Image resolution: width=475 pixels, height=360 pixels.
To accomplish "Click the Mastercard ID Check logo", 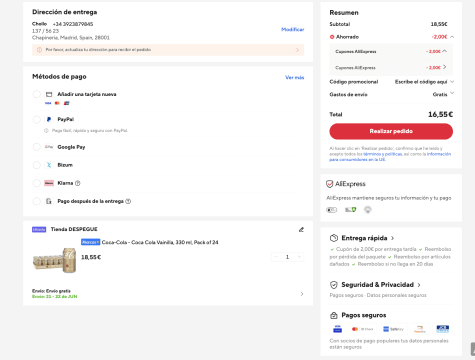I will pyautogui.click(x=363, y=329).
